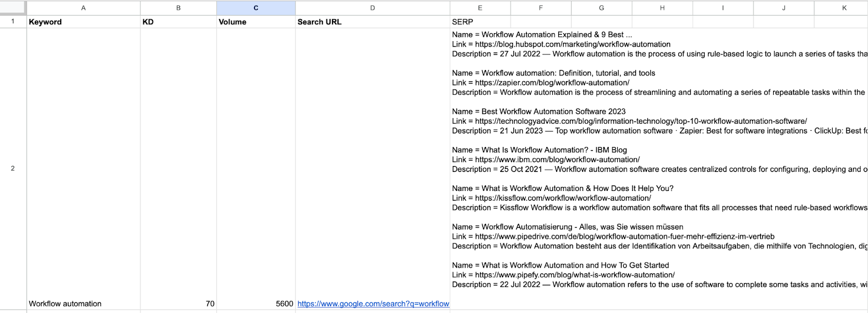Click 'Workflow Automatisierung - Alles' name line
868x313 pixels.
tap(567, 227)
